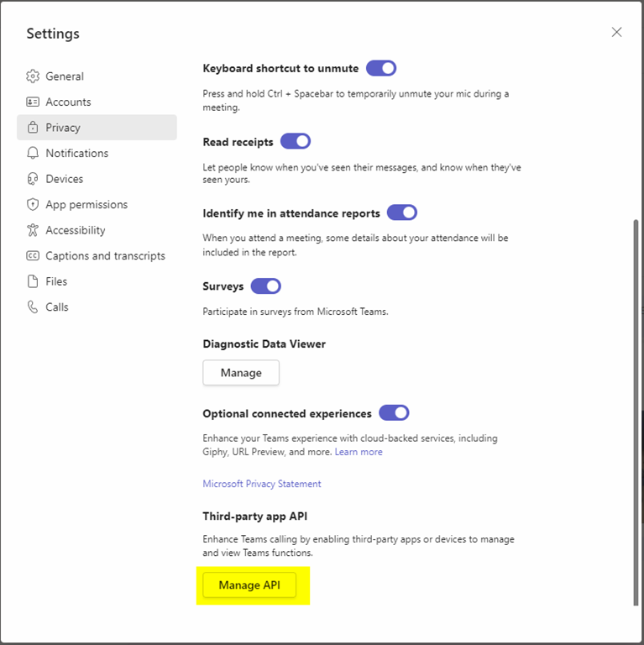Click the Captions and transcripts CC icon
Viewport: 644px width, 645px height.
(33, 256)
